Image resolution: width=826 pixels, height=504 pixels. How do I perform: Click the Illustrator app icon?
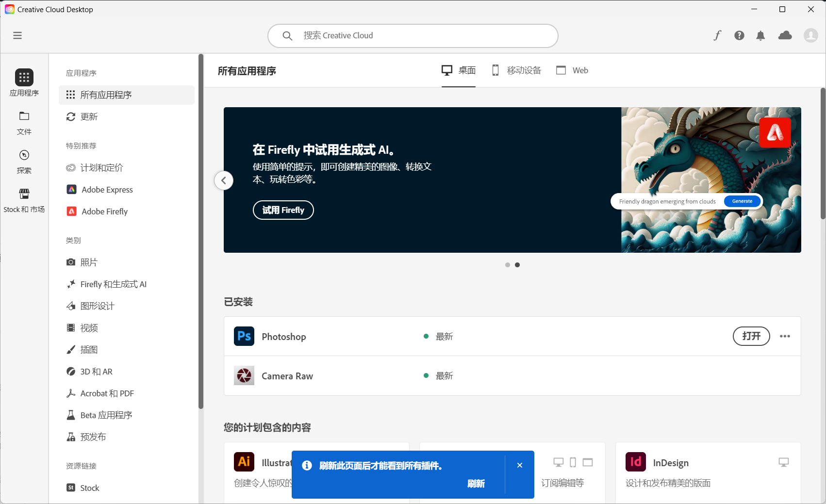click(x=244, y=462)
